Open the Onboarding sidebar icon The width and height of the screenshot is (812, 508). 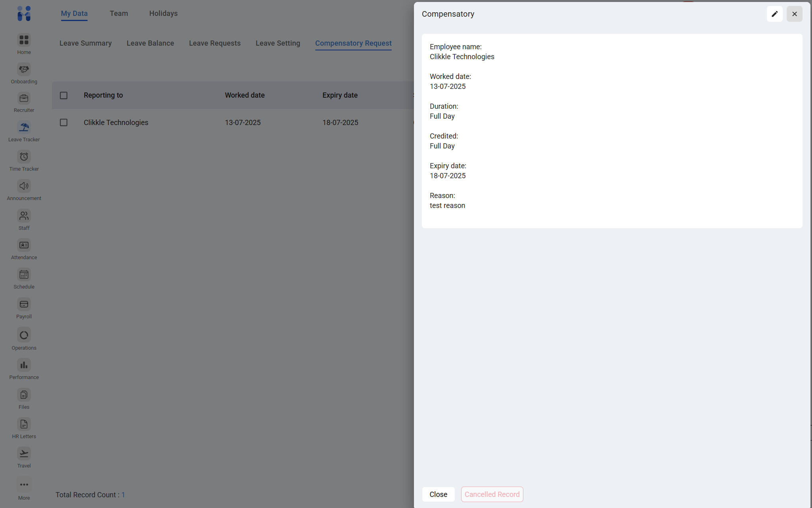(24, 69)
